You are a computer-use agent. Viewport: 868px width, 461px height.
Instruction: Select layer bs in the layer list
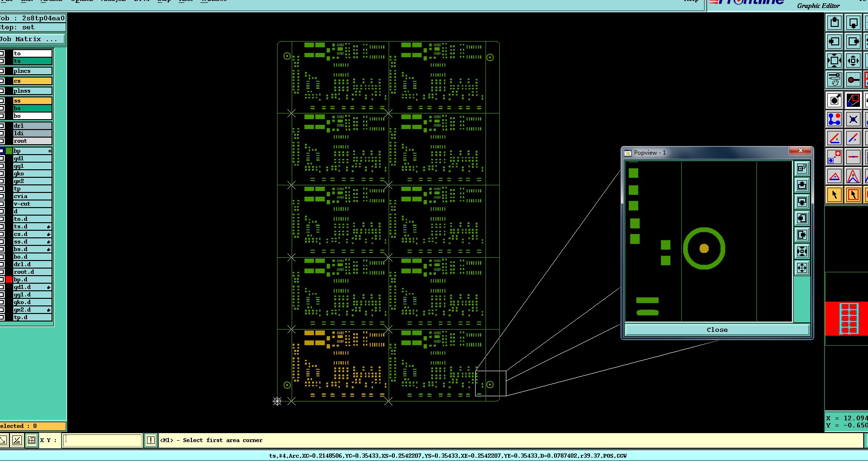tap(32, 108)
